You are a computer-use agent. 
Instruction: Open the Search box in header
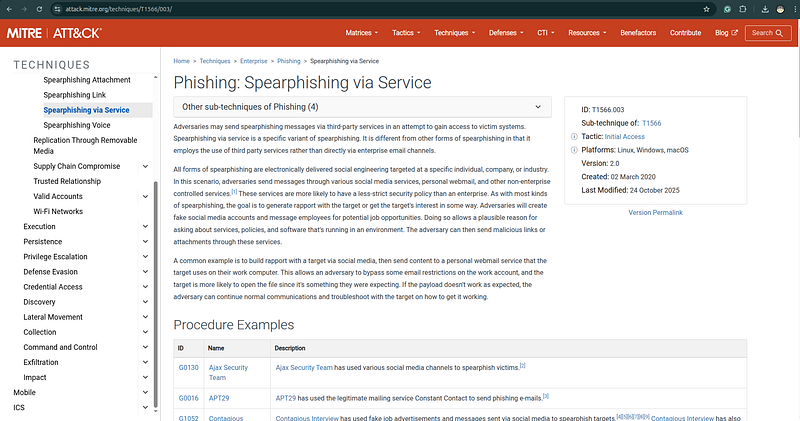click(768, 33)
